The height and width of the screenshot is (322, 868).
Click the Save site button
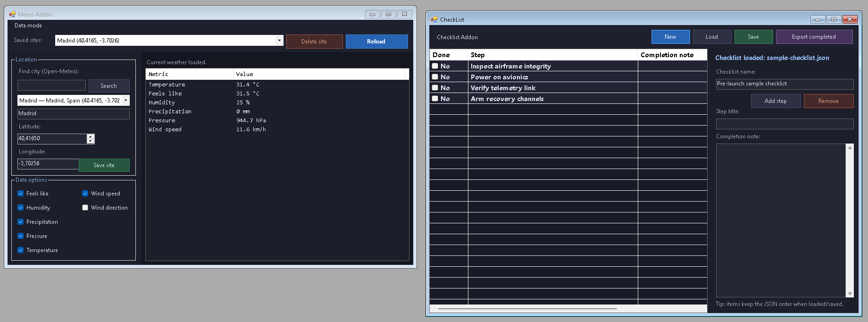point(104,165)
